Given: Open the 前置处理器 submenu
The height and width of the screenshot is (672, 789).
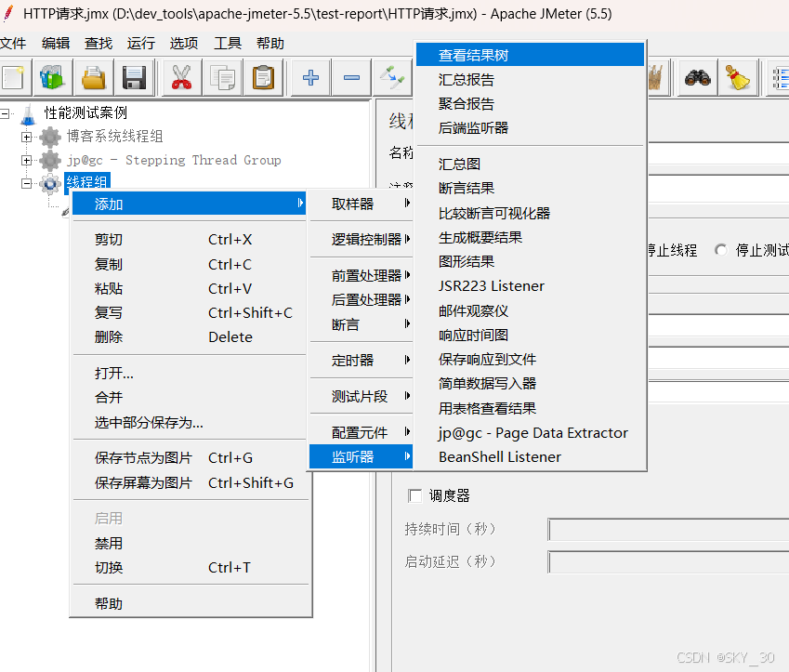Looking at the screenshot, I should [362, 275].
